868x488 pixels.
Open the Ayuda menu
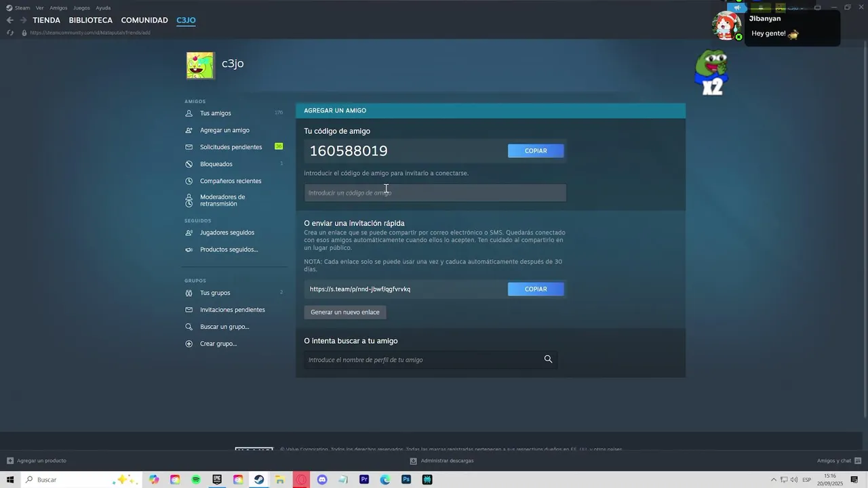[x=103, y=8]
